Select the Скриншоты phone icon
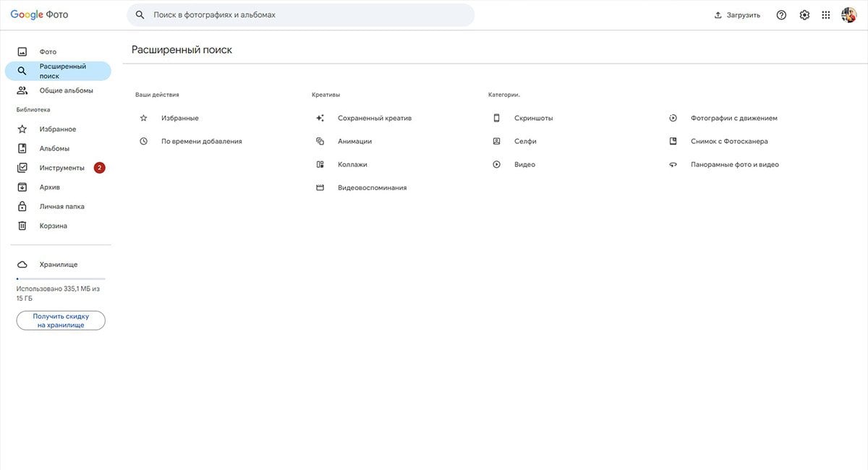This screenshot has height=470, width=868. tap(496, 118)
